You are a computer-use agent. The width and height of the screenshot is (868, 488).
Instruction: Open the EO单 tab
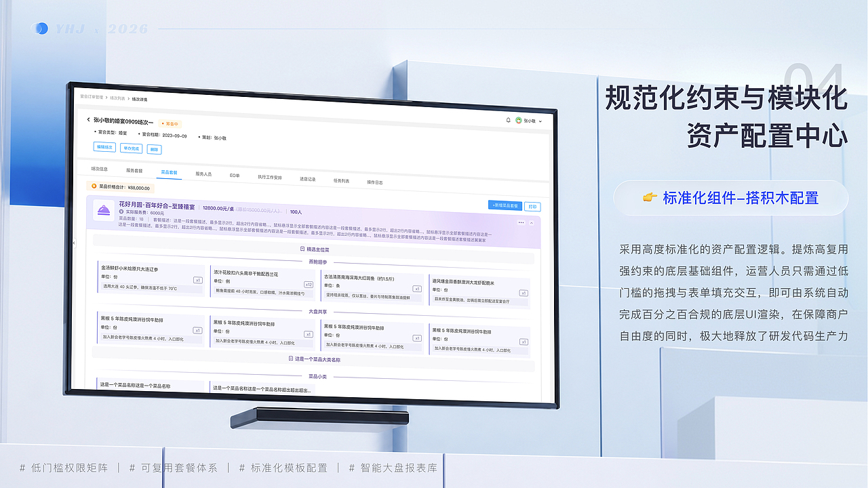click(235, 176)
